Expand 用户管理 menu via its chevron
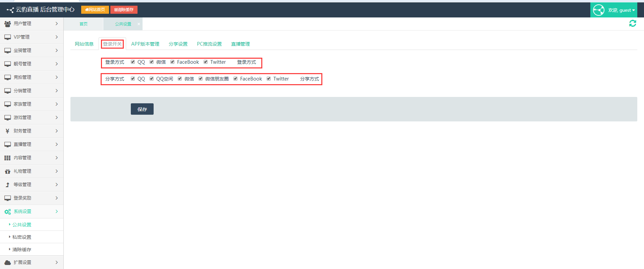This screenshot has width=644, height=269. 57,23
